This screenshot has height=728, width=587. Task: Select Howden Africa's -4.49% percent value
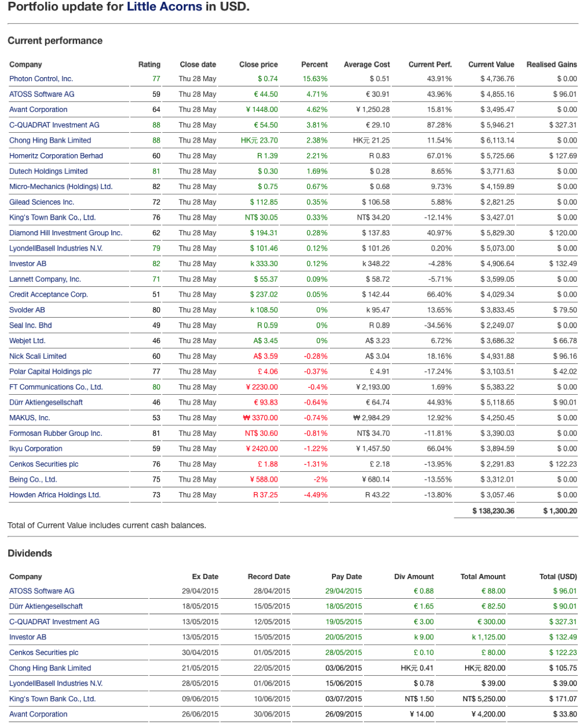[x=316, y=495]
